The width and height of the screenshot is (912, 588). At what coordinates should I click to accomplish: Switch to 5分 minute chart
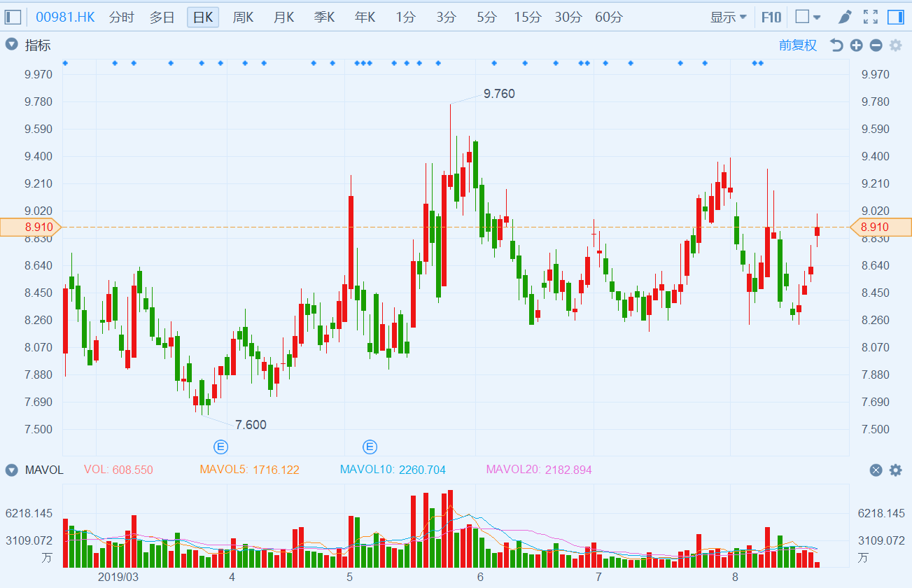[486, 17]
